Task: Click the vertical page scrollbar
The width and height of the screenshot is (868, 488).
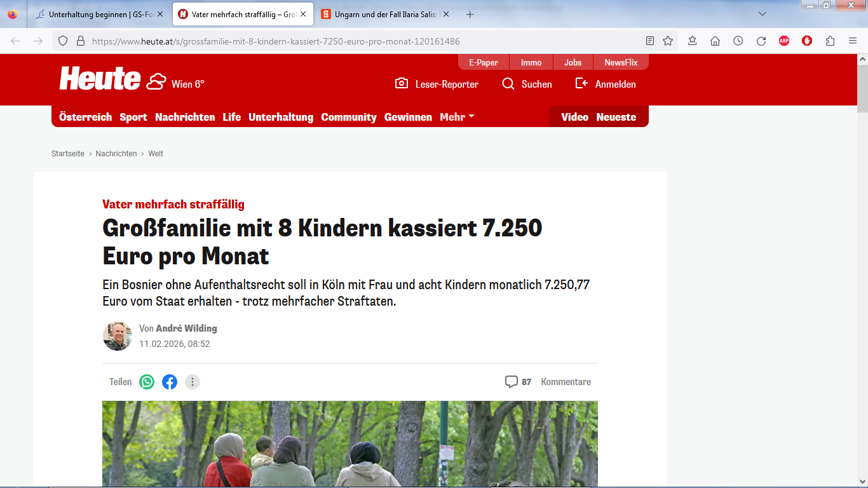Action: (x=862, y=254)
